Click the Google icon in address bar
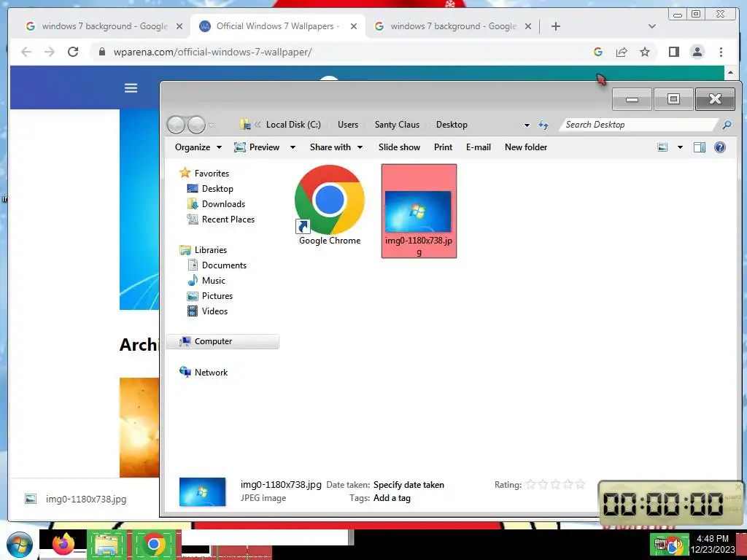The image size is (747, 560). [x=598, y=52]
